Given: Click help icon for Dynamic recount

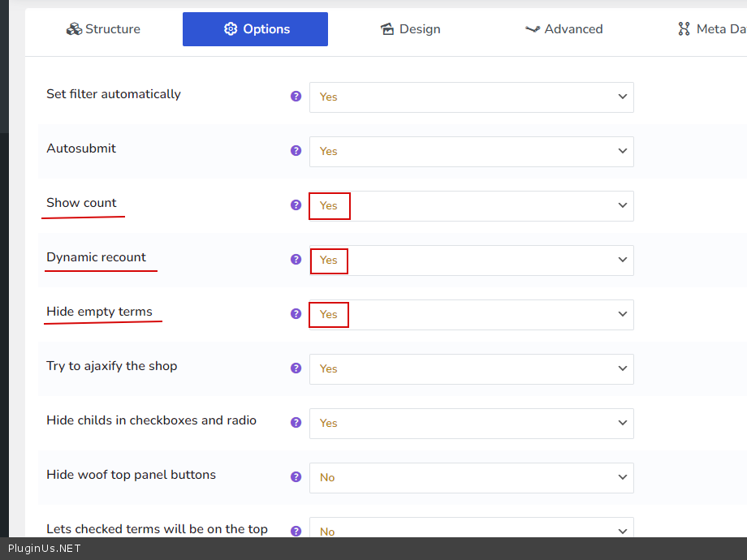Looking at the screenshot, I should [296, 259].
